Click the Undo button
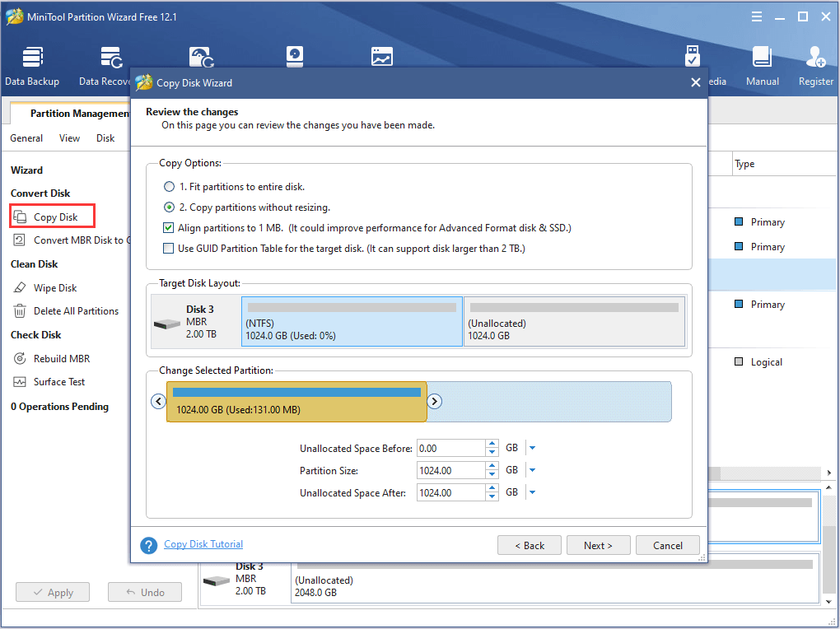840x629 pixels. pyautogui.click(x=145, y=592)
